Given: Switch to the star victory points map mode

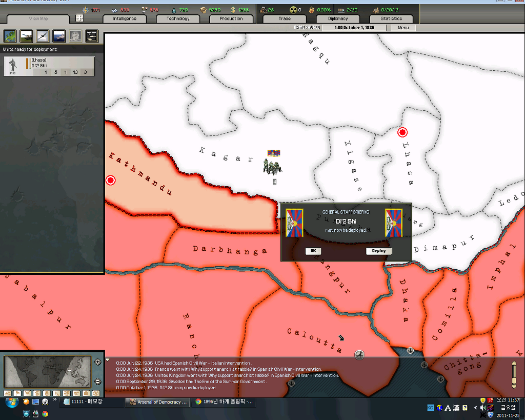Looking at the screenshot, I should coord(96,393).
